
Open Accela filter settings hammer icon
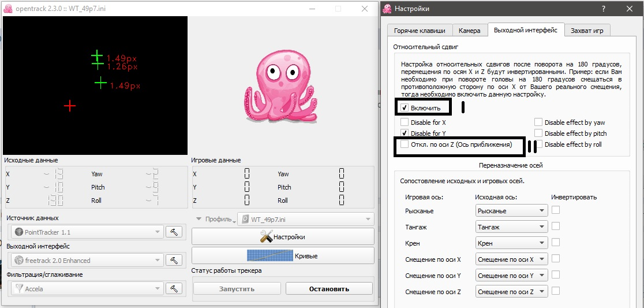pos(174,289)
